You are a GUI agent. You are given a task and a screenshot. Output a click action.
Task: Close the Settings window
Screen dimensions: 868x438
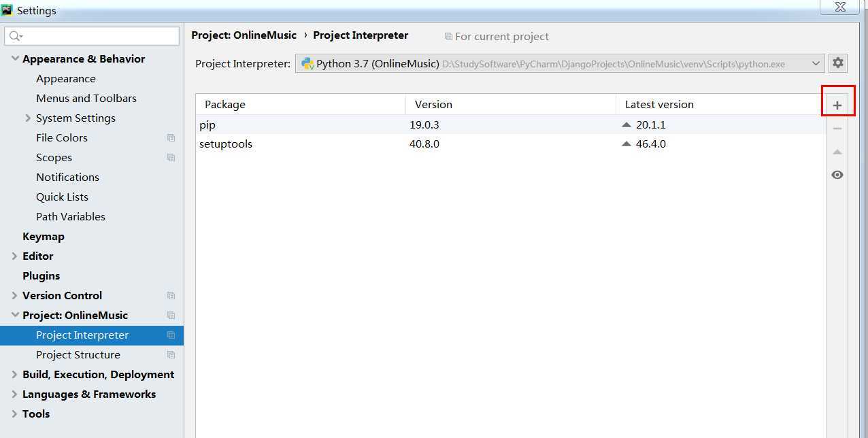click(840, 7)
